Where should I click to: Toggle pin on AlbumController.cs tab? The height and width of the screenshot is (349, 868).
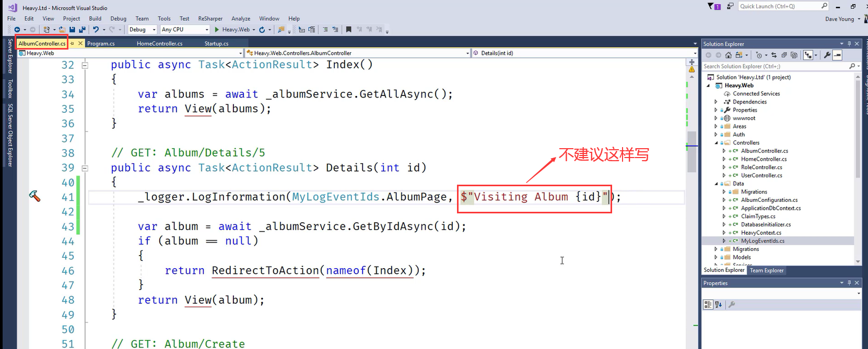72,43
